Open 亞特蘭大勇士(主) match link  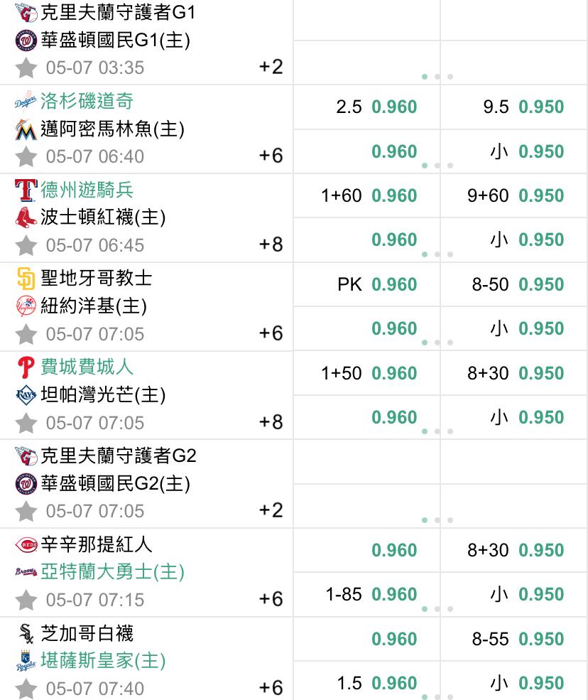point(112,572)
